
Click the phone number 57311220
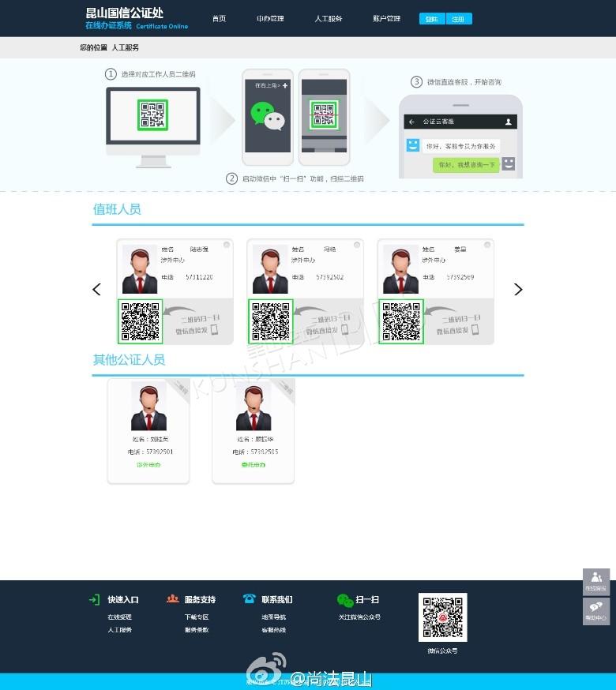pos(199,277)
